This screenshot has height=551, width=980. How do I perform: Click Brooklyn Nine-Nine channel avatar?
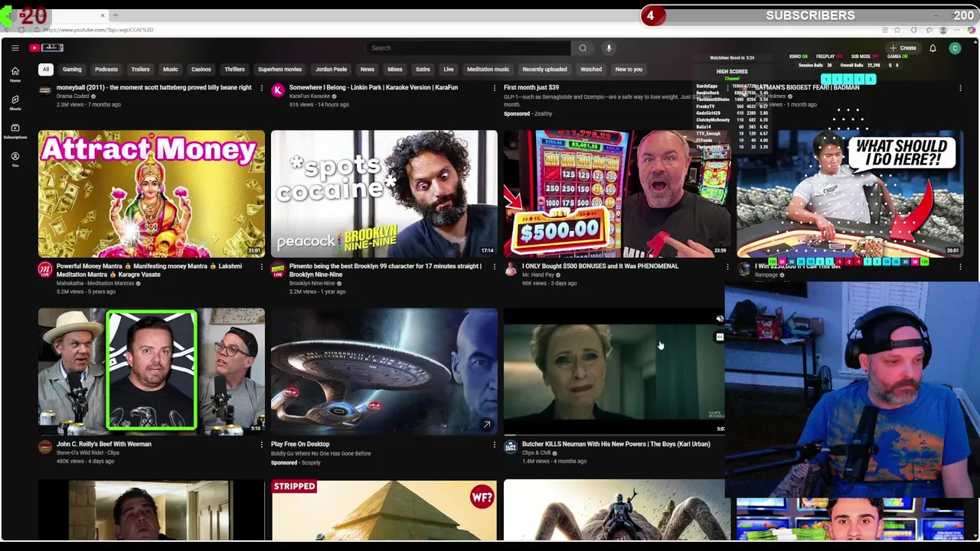click(x=278, y=270)
